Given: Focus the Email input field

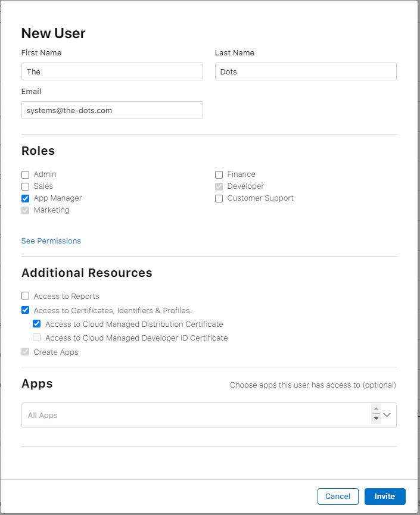Looking at the screenshot, I should coord(112,110).
